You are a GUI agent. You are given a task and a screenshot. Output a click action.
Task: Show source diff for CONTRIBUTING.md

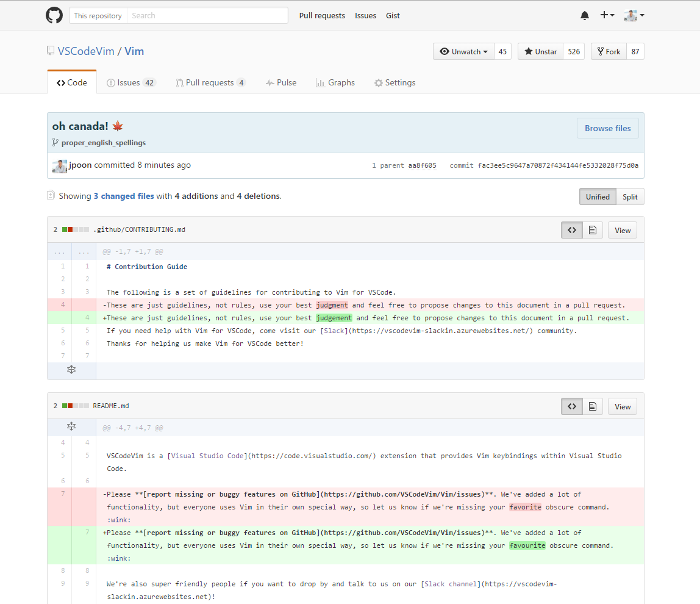[571, 230]
